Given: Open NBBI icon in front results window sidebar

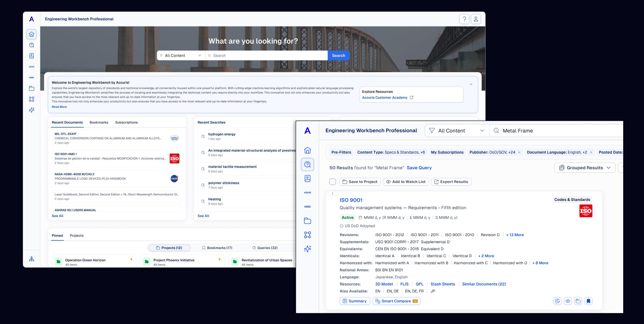Looking at the screenshot, I should (308, 207).
